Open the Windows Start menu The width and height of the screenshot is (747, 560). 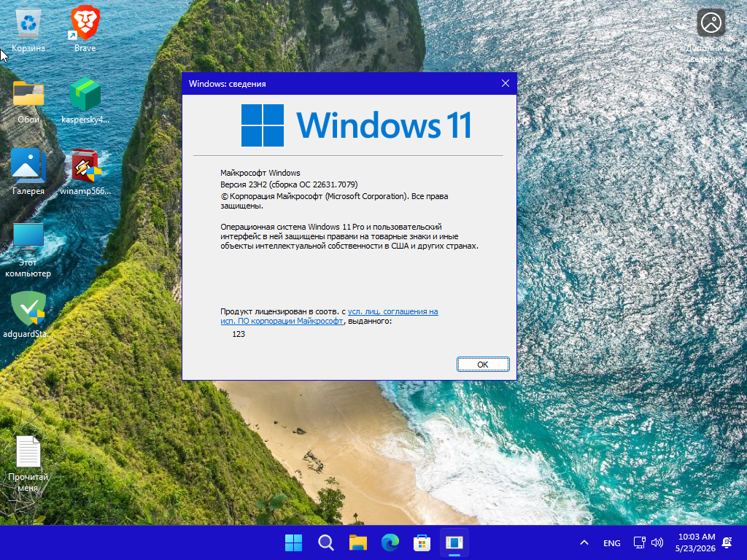coord(293,542)
